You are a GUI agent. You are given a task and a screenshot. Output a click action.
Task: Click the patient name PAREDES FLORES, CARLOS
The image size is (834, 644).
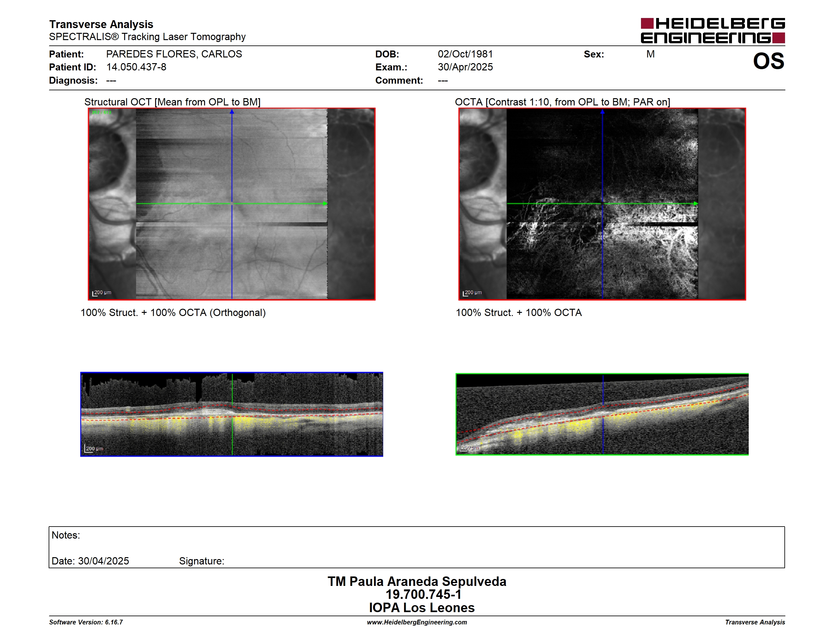[174, 54]
